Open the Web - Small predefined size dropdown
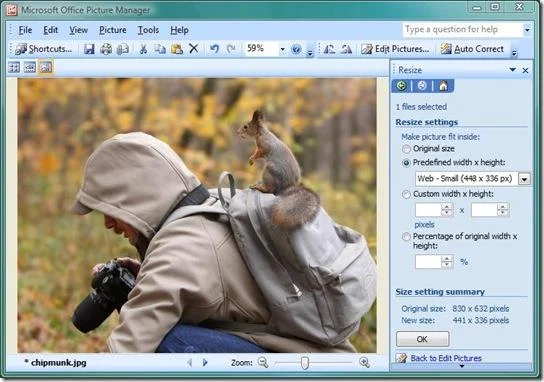The width and height of the screenshot is (544, 382). point(524,179)
